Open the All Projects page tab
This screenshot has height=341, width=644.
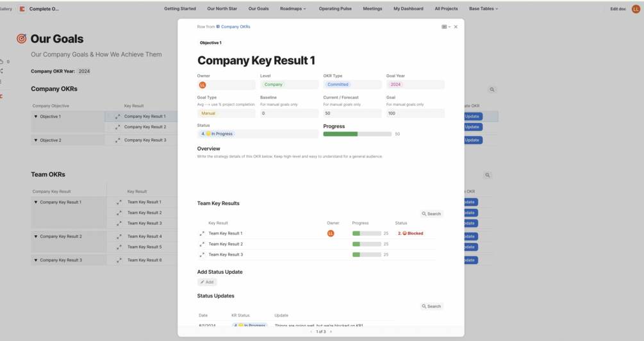pos(446,8)
